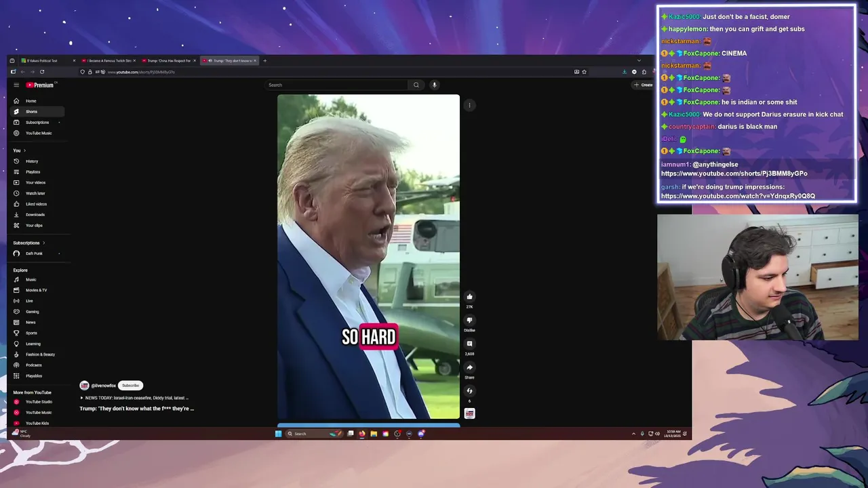Go back in browser
This screenshot has height=488, width=868.
click(22, 72)
